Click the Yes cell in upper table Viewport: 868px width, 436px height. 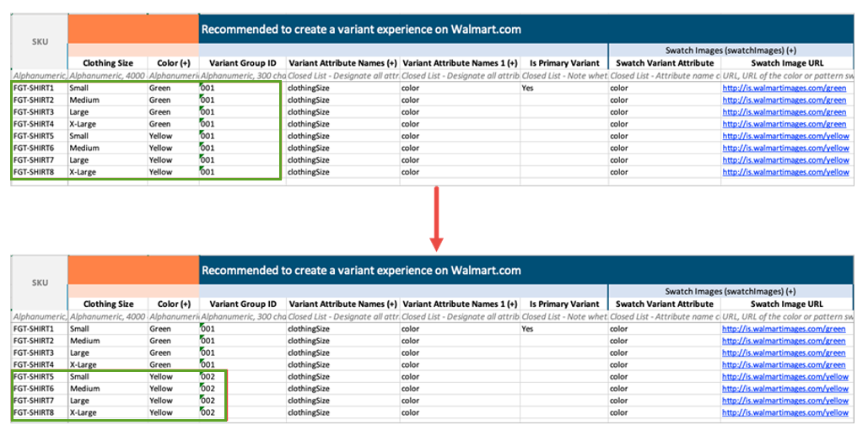(564, 88)
